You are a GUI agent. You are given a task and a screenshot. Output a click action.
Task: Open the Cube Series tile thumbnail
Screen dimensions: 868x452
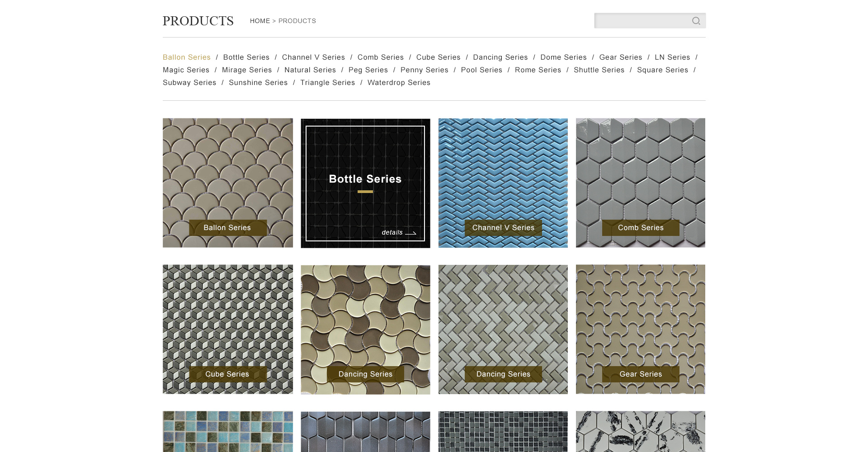point(228,329)
